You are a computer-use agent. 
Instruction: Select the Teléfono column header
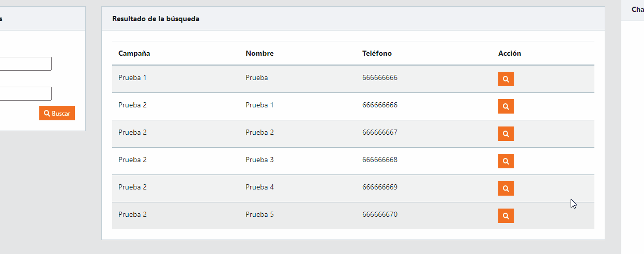tap(377, 53)
